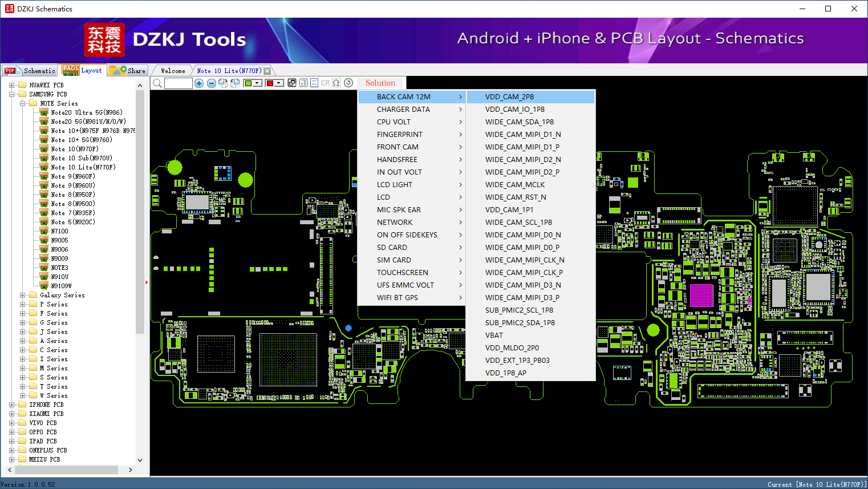Click the CR toolbar icon

pos(325,83)
